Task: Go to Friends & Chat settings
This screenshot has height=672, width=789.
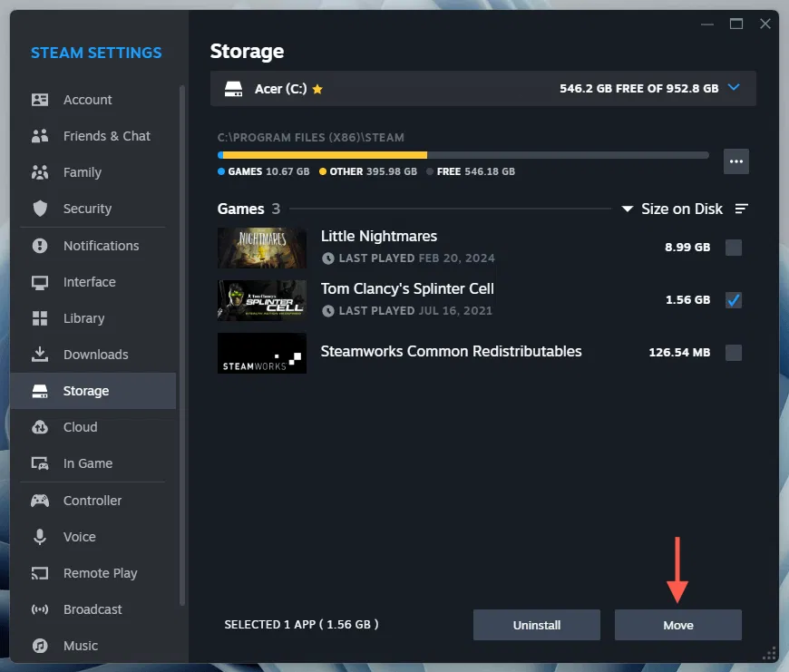Action: [93, 136]
